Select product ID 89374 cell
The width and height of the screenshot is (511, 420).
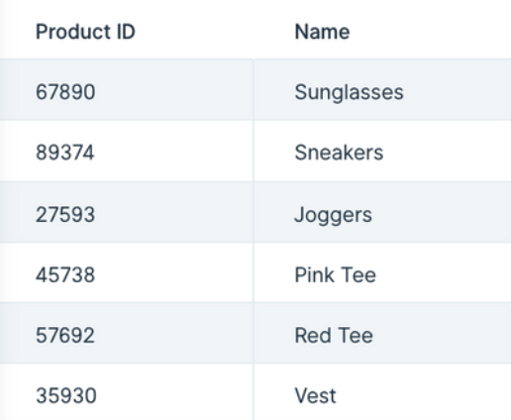(127, 151)
